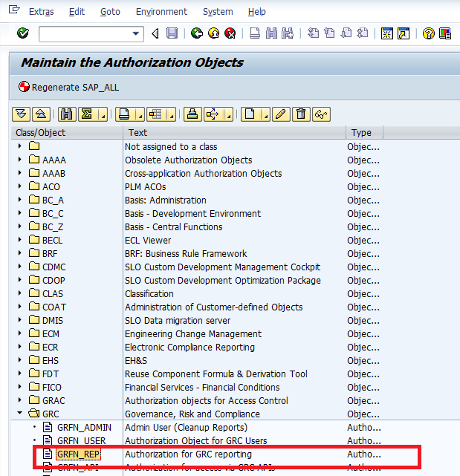Open the command field dropdown arrow
The image size is (460, 476).
click(x=136, y=33)
